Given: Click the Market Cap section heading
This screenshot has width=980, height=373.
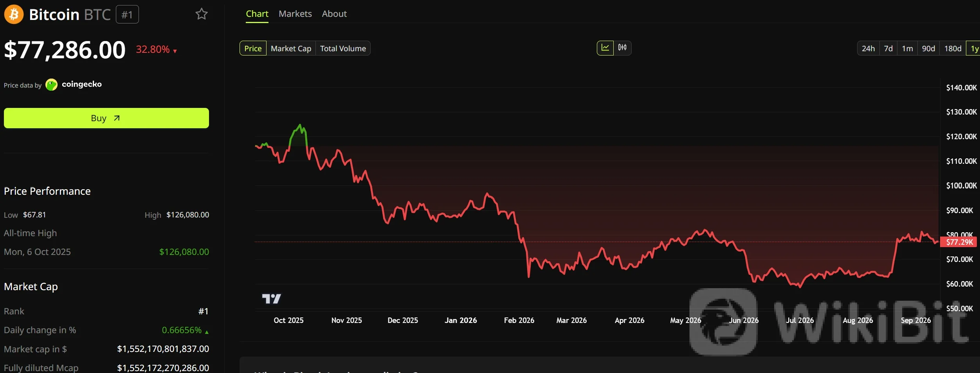Looking at the screenshot, I should [31, 287].
